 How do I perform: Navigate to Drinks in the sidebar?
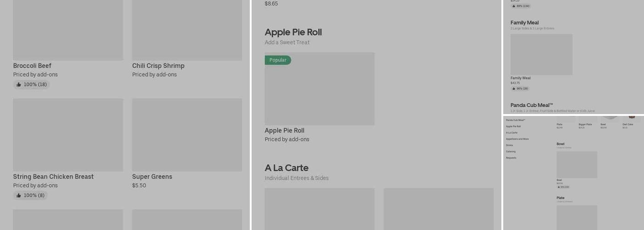pos(509,145)
